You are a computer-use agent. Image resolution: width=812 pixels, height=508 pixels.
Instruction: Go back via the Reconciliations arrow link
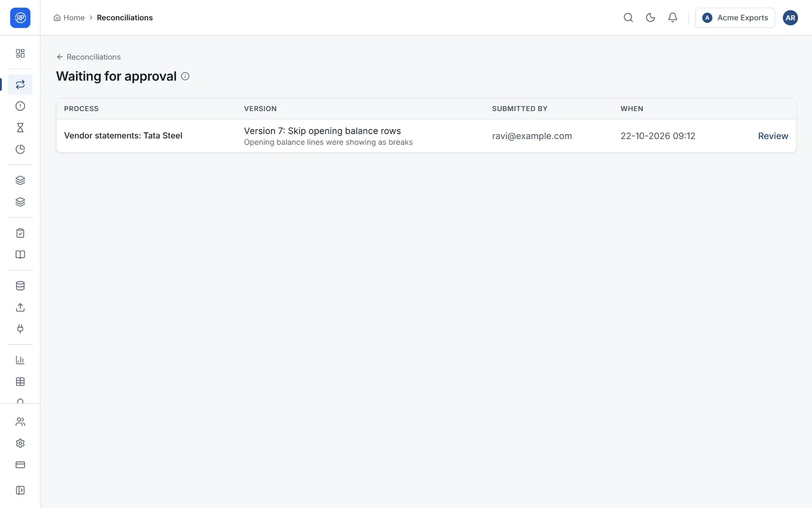(88, 57)
